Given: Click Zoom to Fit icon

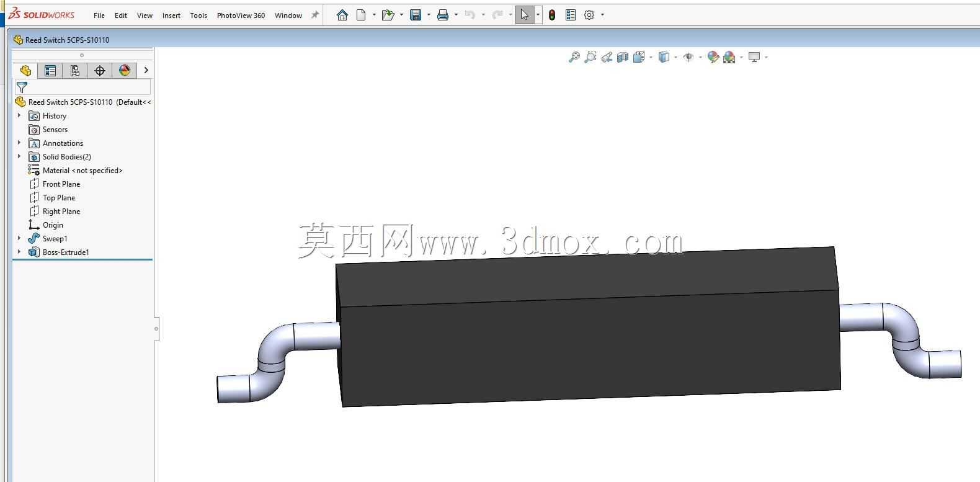Looking at the screenshot, I should [574, 57].
